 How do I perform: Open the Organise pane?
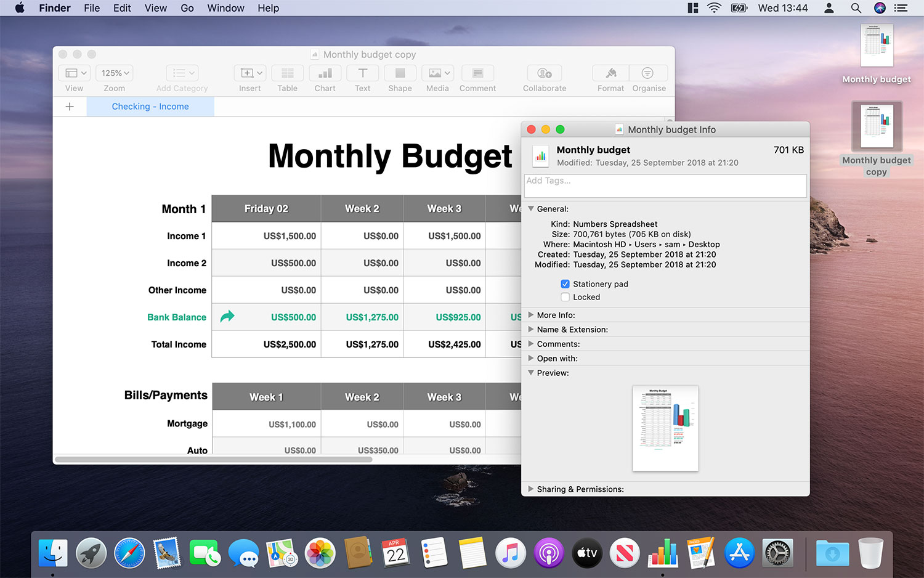point(648,73)
